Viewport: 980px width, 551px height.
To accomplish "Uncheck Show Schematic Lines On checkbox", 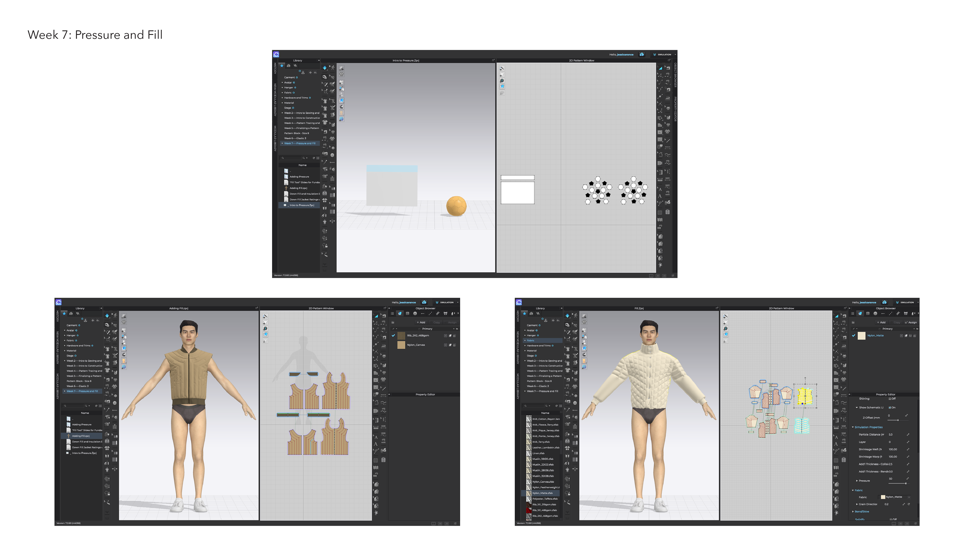I will coord(890,408).
